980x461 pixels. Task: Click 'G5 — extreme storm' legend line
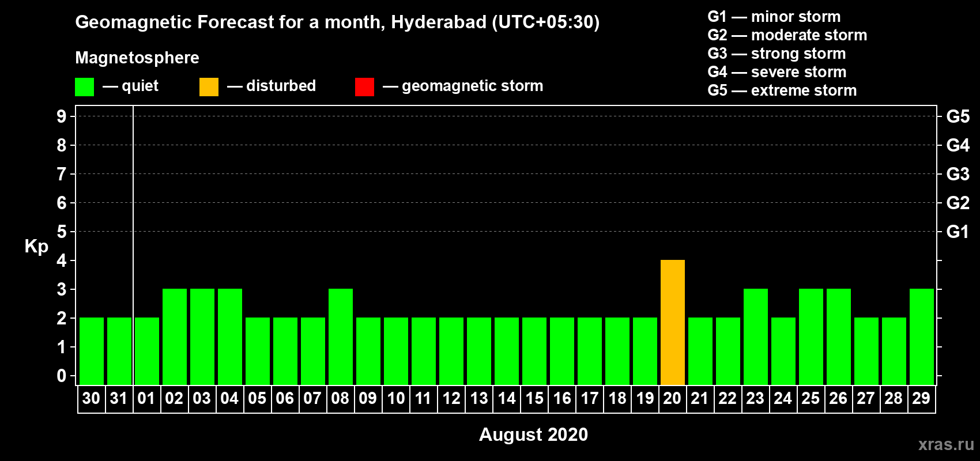782,90
